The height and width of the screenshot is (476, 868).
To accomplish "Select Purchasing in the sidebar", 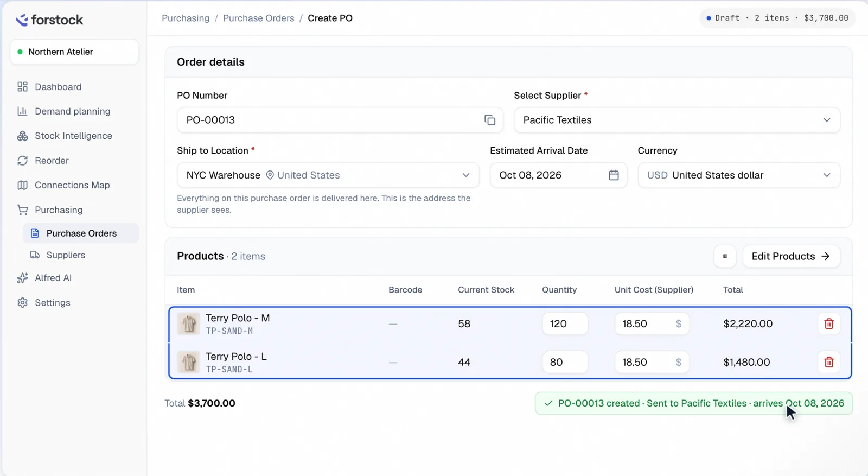I will (75, 210).
